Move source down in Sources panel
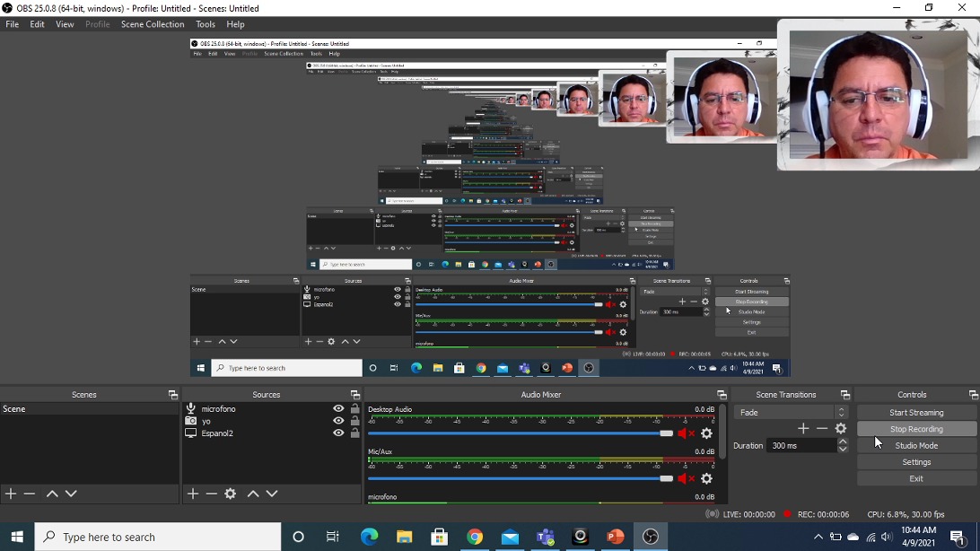Image resolution: width=980 pixels, height=551 pixels. [x=272, y=494]
